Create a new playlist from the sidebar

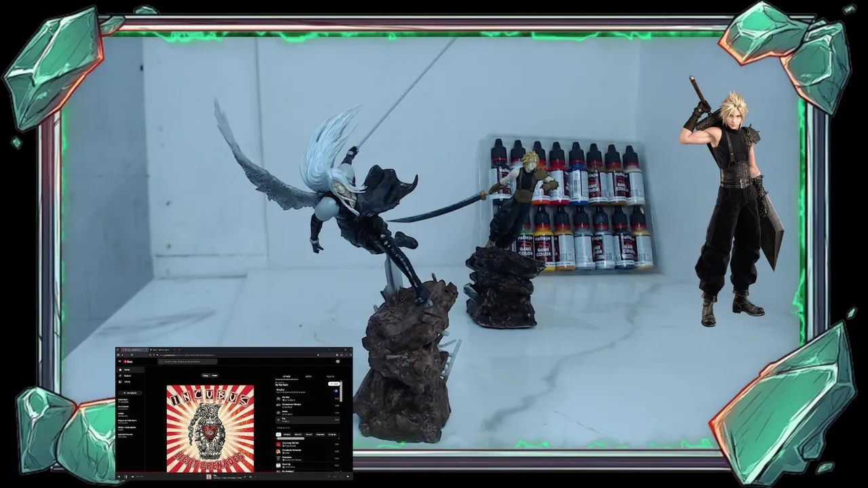pyautogui.click(x=130, y=393)
